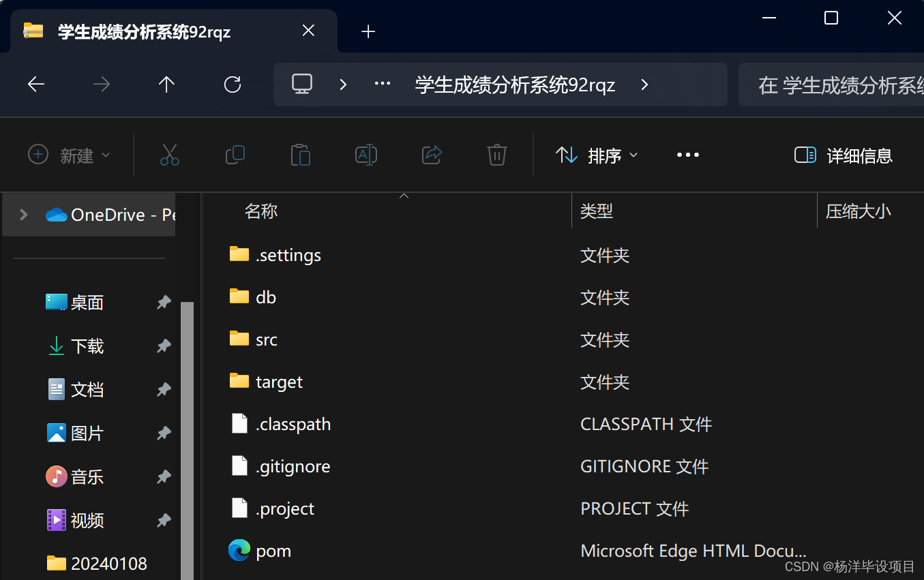Expand the OneDrive tree node
This screenshot has height=580, width=924.
24,215
